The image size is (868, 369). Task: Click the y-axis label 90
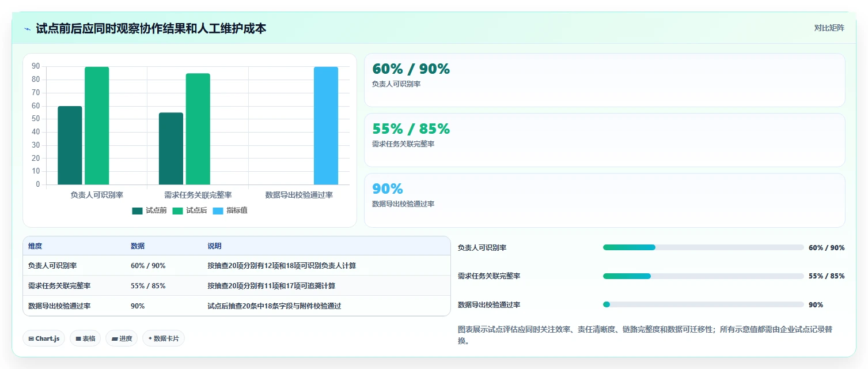[36, 66]
